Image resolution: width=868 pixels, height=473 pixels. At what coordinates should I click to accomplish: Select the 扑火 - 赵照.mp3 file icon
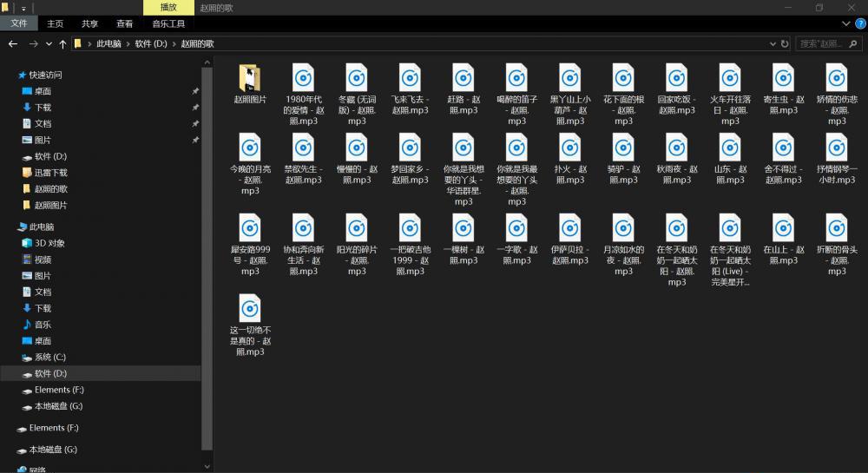click(x=570, y=148)
